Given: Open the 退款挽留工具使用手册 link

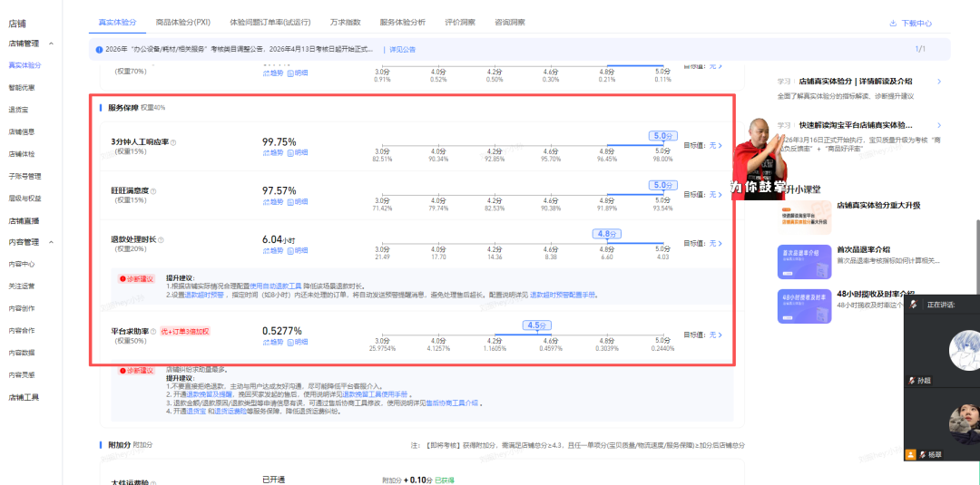Looking at the screenshot, I should coord(375,395).
